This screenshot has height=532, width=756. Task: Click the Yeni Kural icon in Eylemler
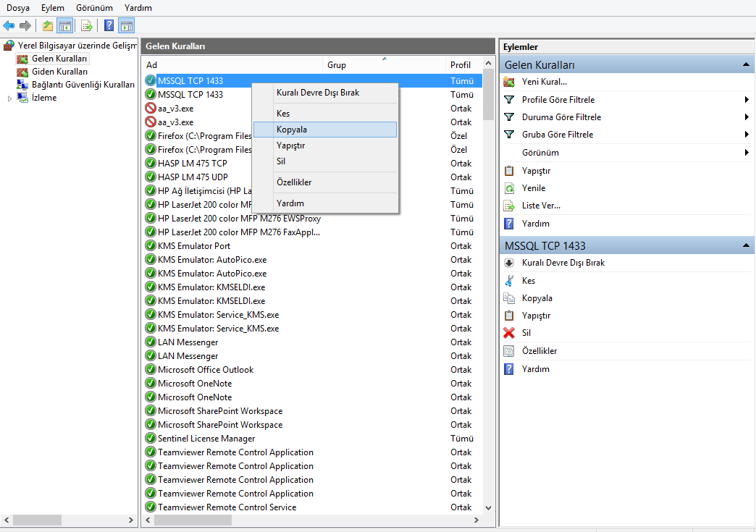(509, 82)
